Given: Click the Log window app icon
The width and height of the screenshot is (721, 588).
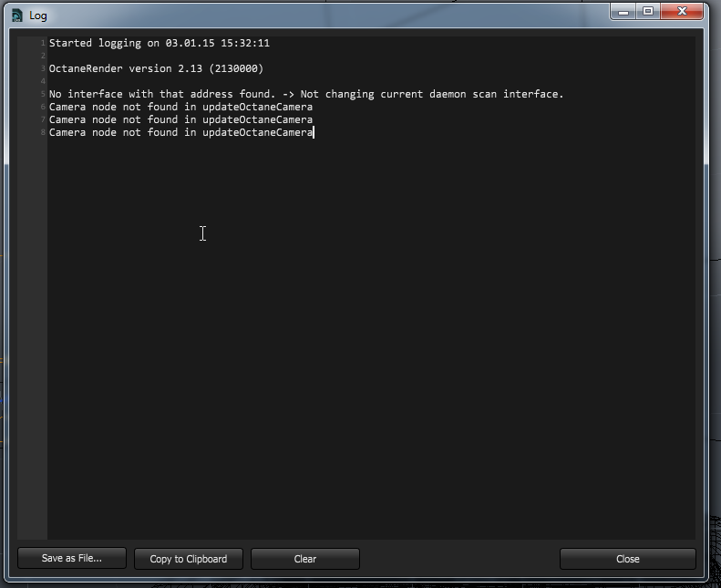Looking at the screenshot, I should tap(17, 15).
